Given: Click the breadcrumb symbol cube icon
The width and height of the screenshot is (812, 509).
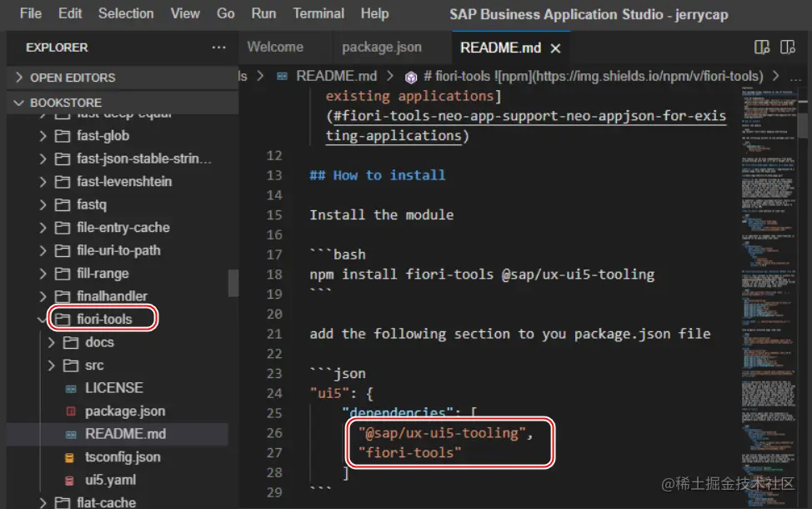Looking at the screenshot, I should tap(411, 78).
